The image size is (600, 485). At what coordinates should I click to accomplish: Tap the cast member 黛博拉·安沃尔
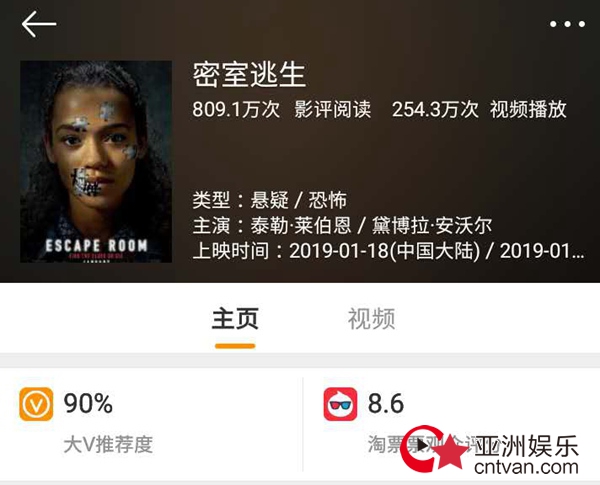tap(432, 225)
